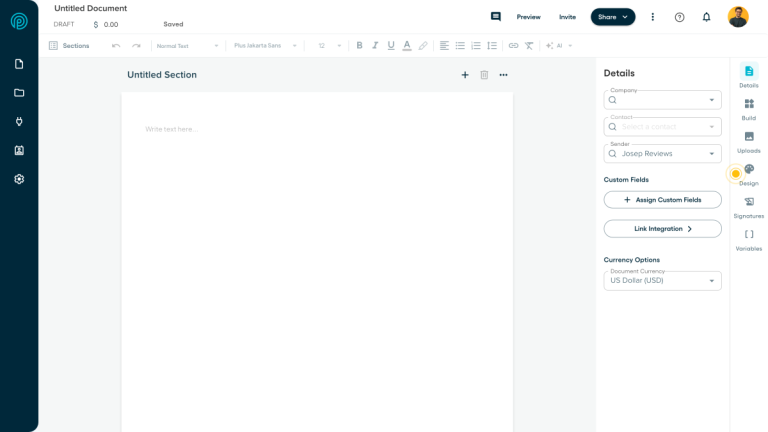768x432 pixels.
Task: Delete section with trash icon
Action: pyautogui.click(x=484, y=75)
